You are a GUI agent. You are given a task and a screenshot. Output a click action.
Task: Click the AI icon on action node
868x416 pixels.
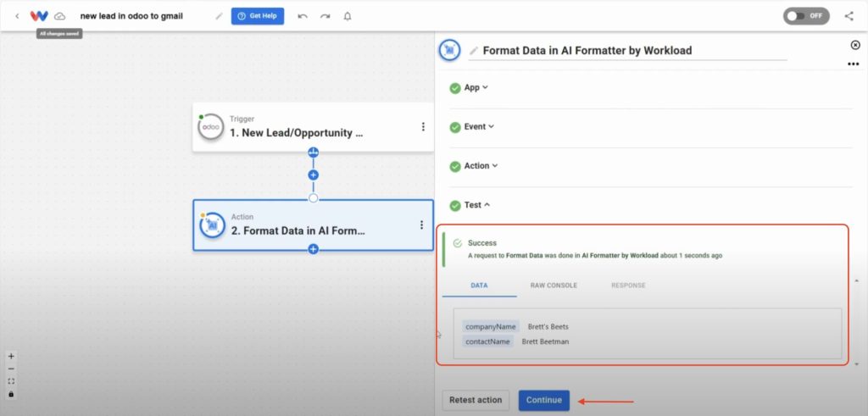212,225
